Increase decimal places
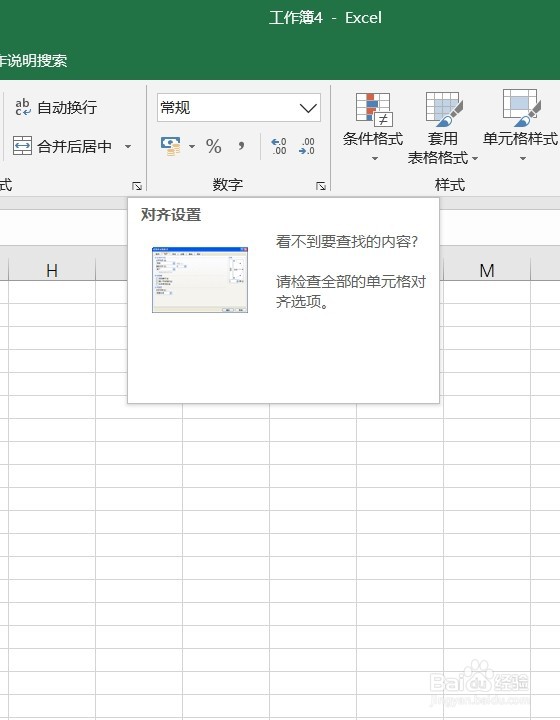The image size is (560, 720). point(278,146)
